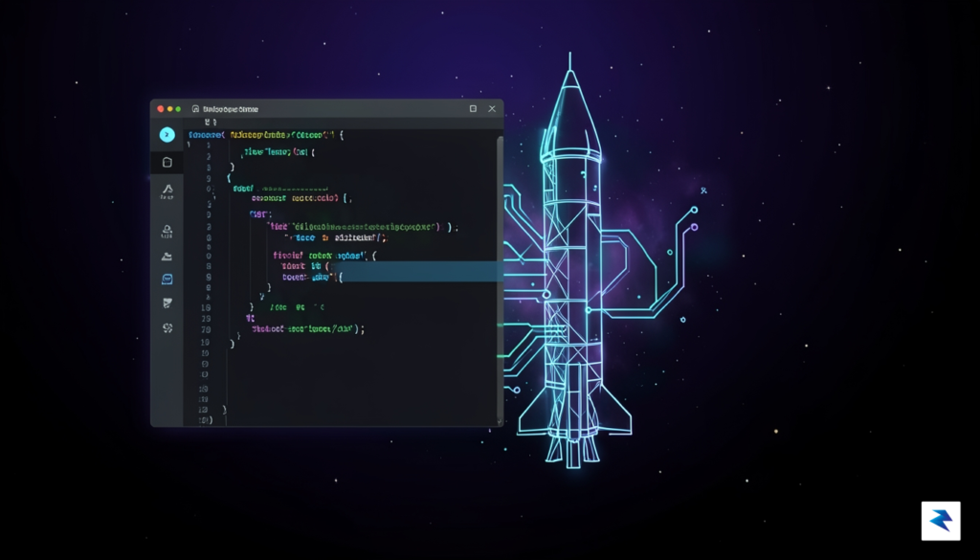Viewport: 980px width, 560px height.
Task: Click the cyan circular badge atop the sidebar
Action: pyautogui.click(x=167, y=134)
